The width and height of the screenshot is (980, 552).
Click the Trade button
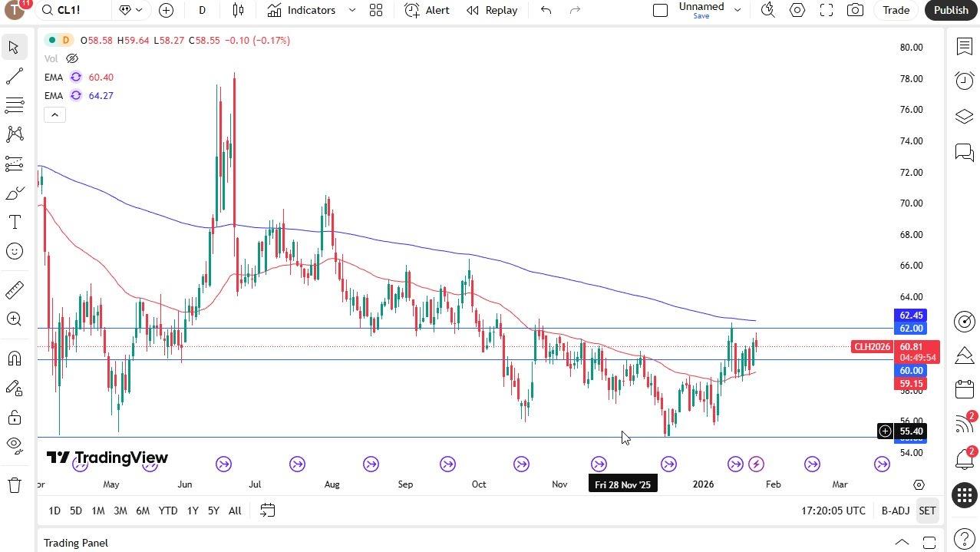click(896, 10)
